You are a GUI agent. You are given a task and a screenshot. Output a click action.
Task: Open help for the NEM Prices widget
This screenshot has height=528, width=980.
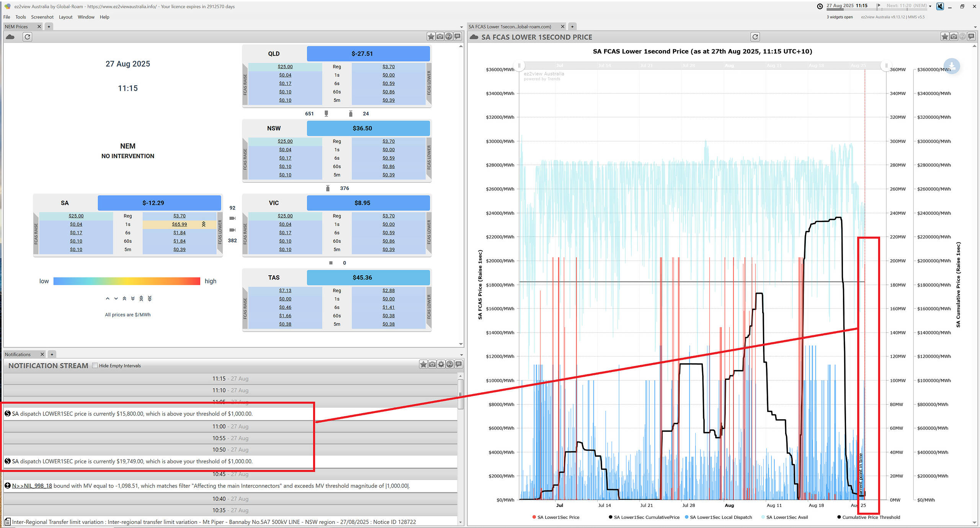click(449, 36)
